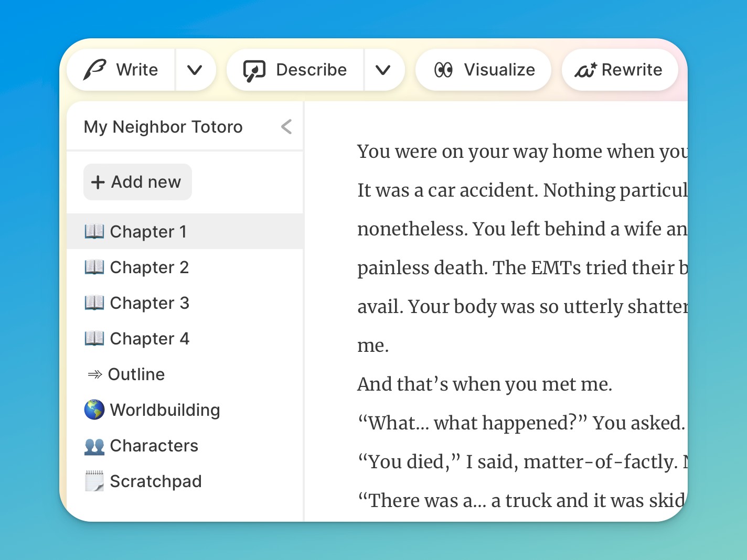Click the book icon beside Chapter 2
747x560 pixels.
pos(94,267)
